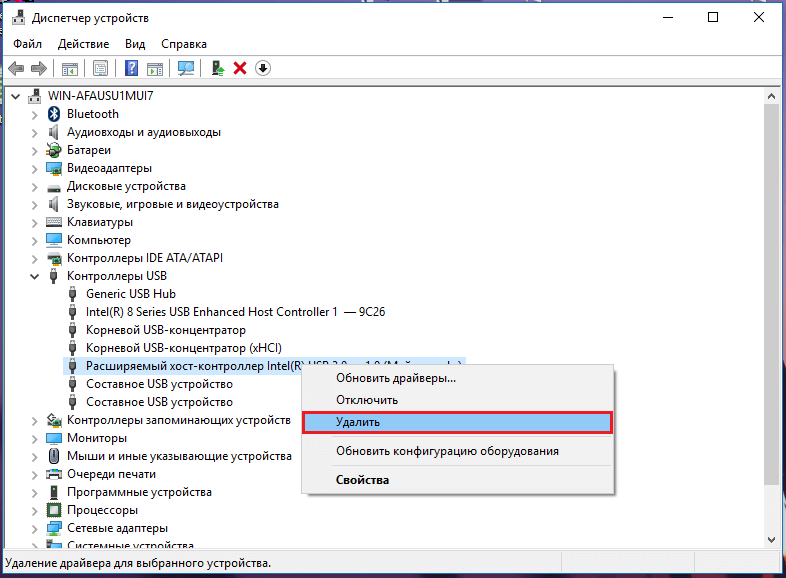Click the vertical scrollbar thumb

771,294
